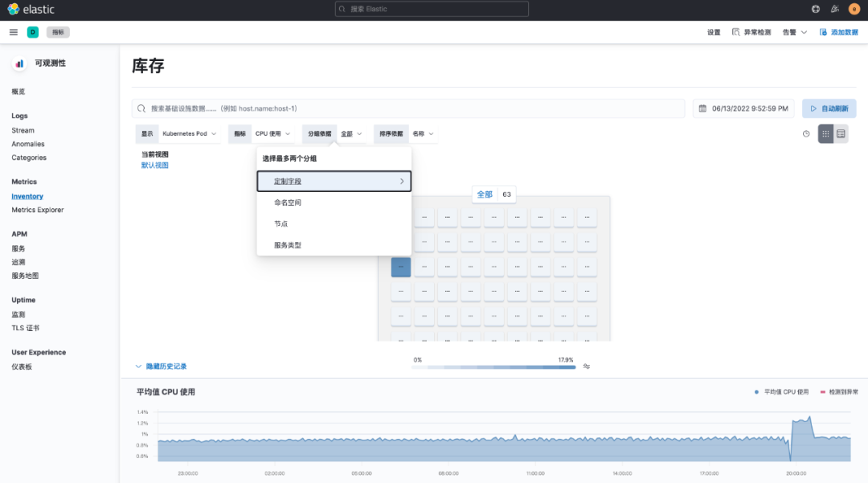Open 仪表板 under User Experience
The width and height of the screenshot is (868, 483).
pos(22,366)
